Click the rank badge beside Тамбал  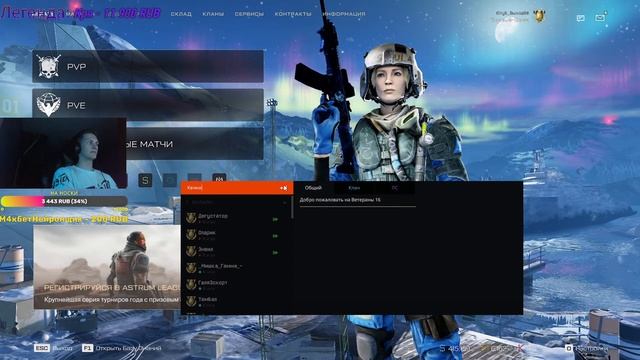[x=191, y=301]
